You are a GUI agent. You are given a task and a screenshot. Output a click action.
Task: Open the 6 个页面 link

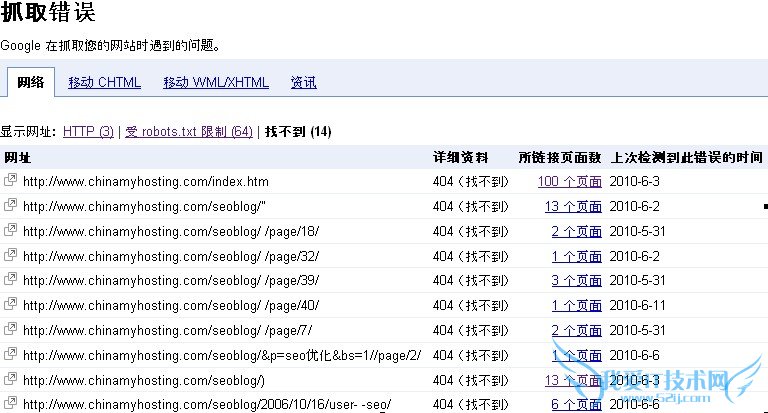point(576,404)
